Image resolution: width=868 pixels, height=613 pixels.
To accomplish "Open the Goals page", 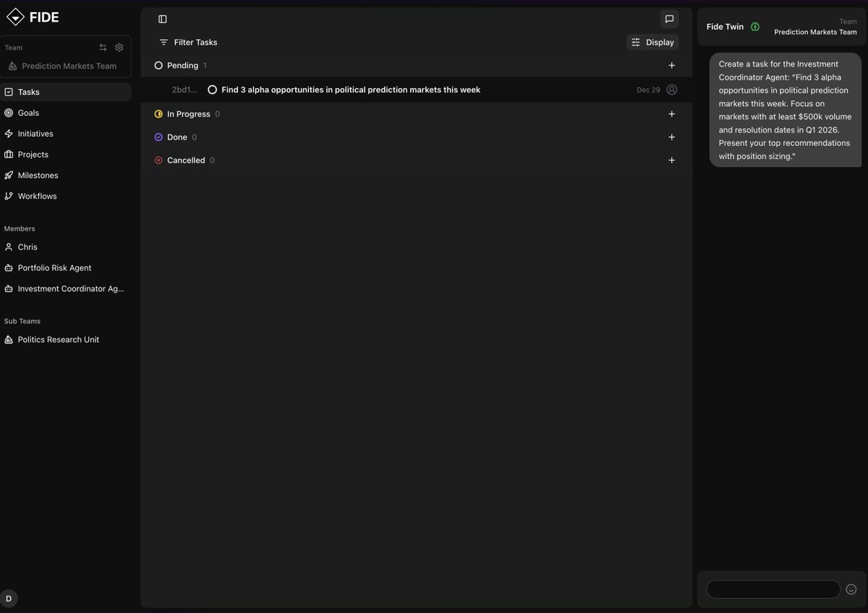I will 66,113.
